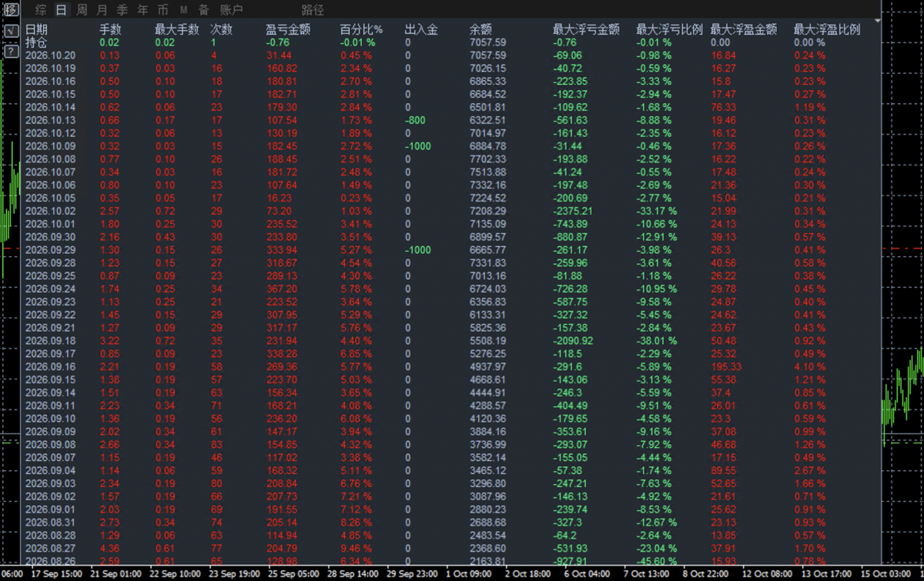Image resolution: width=924 pixels, height=581 pixels.
Task: Click the -38.01 % drawdown ratio cell
Action: [657, 340]
